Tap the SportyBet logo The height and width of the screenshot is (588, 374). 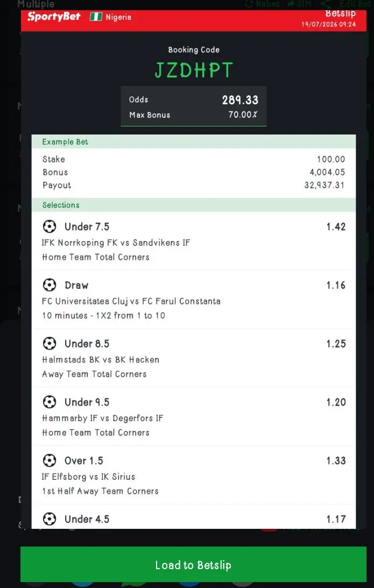pyautogui.click(x=54, y=17)
